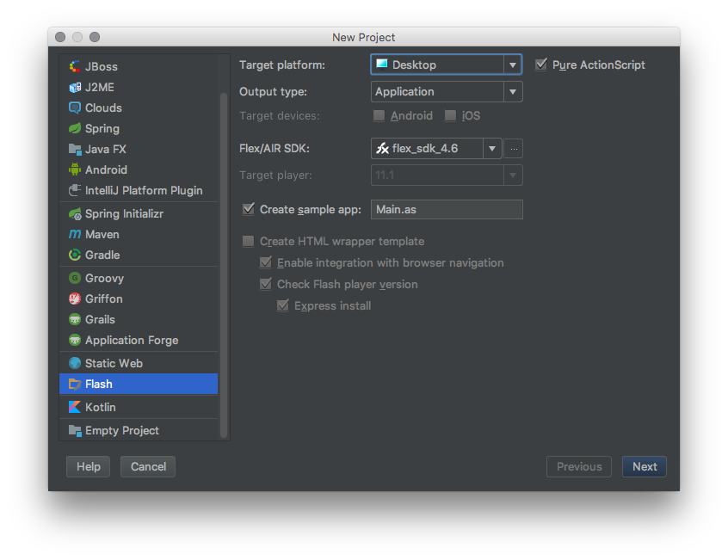The image size is (728, 560).
Task: Click the Clouds speech-bubble icon
Action: tap(75, 108)
